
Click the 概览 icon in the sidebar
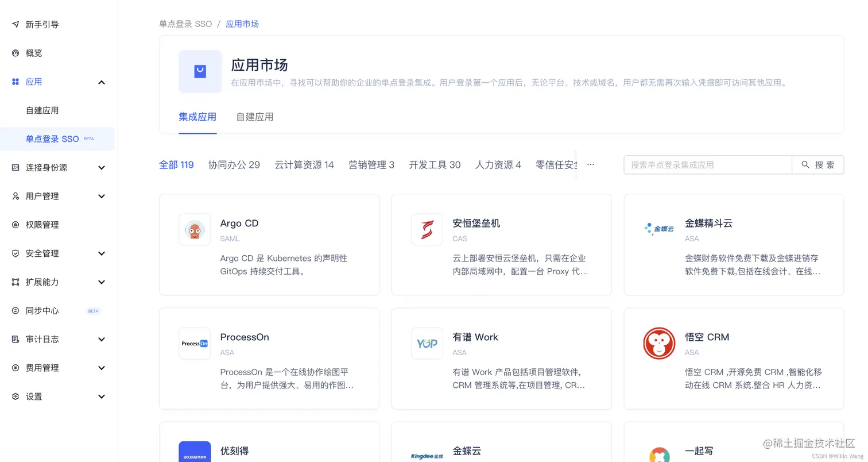pos(15,53)
